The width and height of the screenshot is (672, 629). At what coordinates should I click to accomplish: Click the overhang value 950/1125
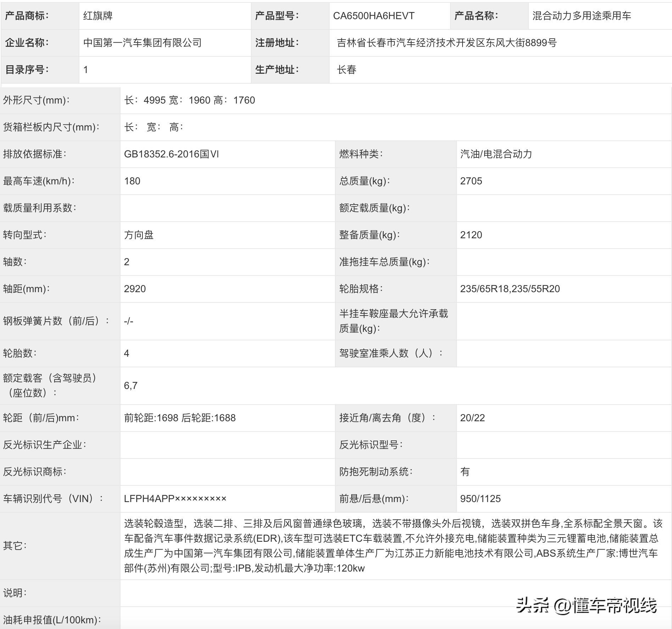click(480, 499)
